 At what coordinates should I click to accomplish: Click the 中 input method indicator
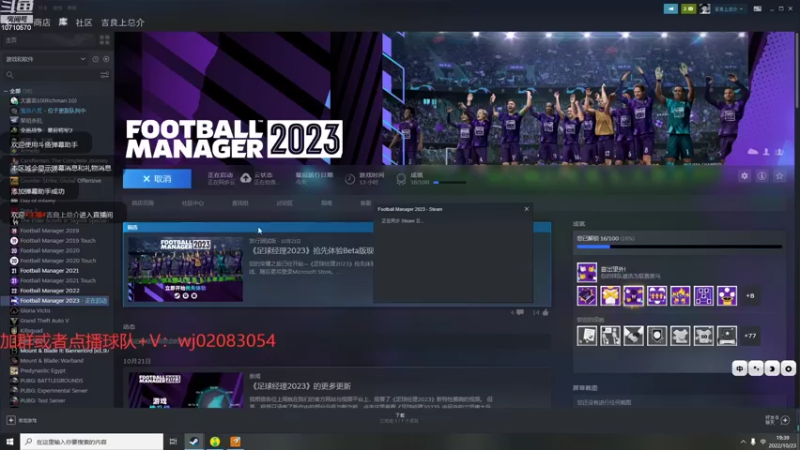pos(740,368)
